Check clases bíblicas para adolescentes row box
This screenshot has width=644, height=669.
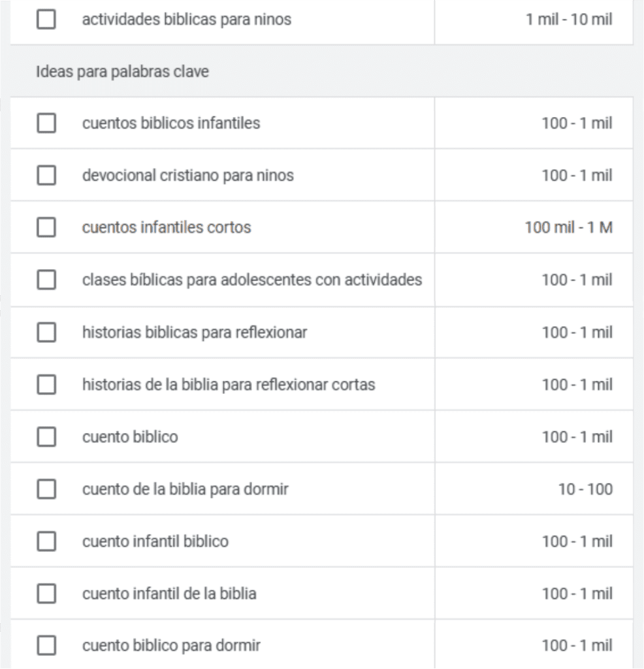[46, 280]
